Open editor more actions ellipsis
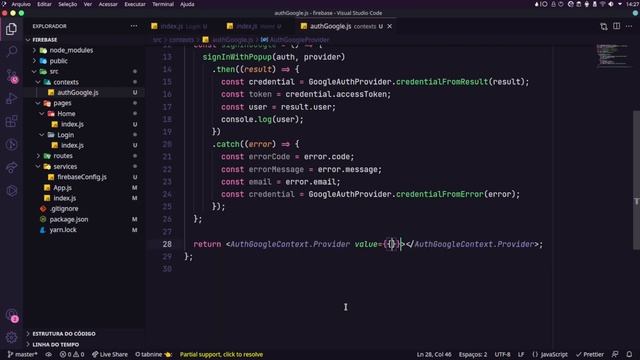This screenshot has width=640, height=360. (629, 26)
